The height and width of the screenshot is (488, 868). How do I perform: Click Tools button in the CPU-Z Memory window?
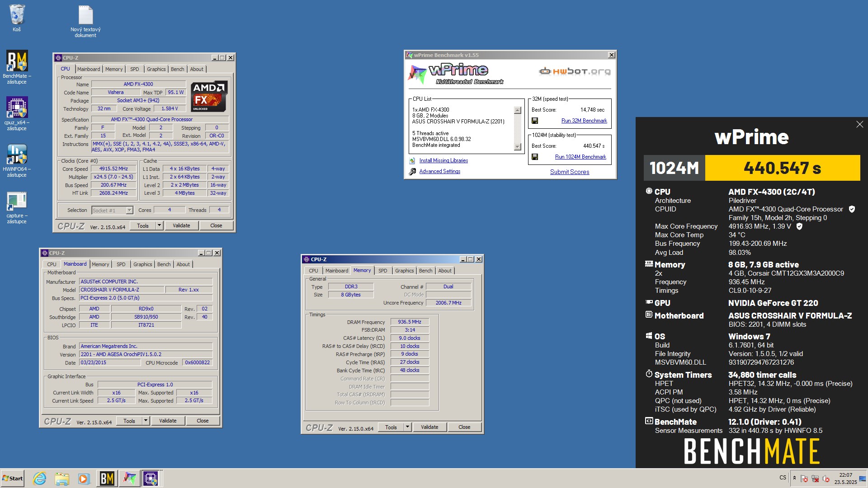pyautogui.click(x=391, y=427)
